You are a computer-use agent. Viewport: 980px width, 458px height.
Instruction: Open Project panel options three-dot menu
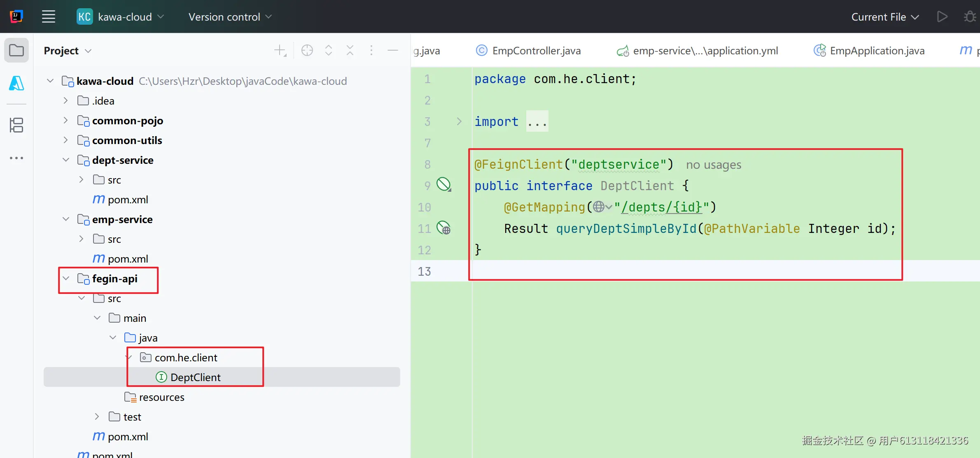tap(371, 51)
